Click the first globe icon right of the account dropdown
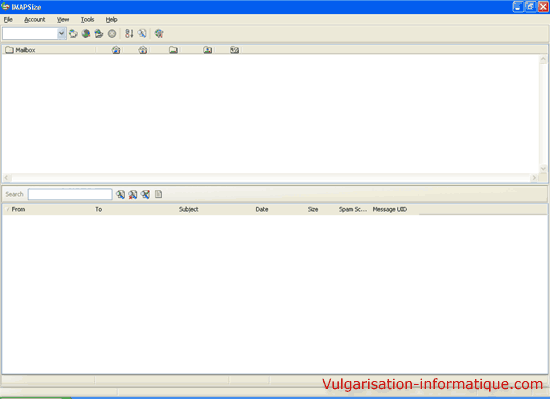This screenshot has width=550, height=399. [x=73, y=34]
